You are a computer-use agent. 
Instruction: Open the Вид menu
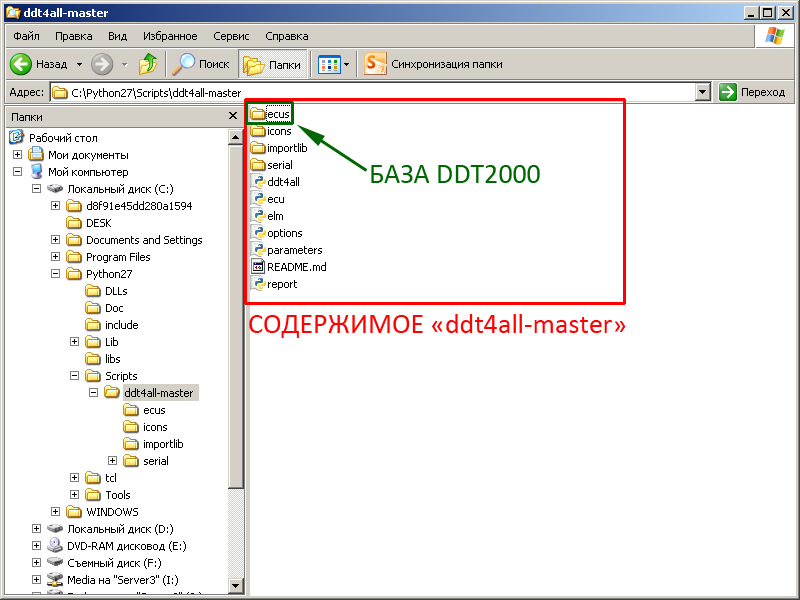(x=117, y=36)
